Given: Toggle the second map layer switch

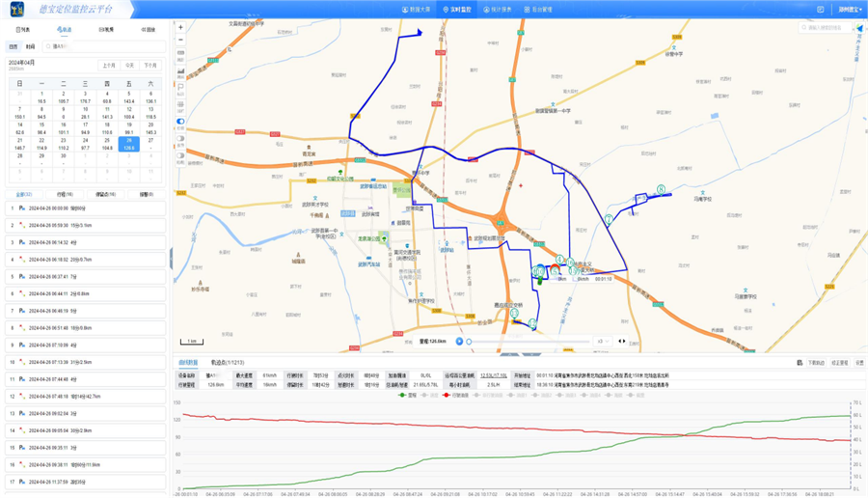Looking at the screenshot, I should tap(180, 139).
